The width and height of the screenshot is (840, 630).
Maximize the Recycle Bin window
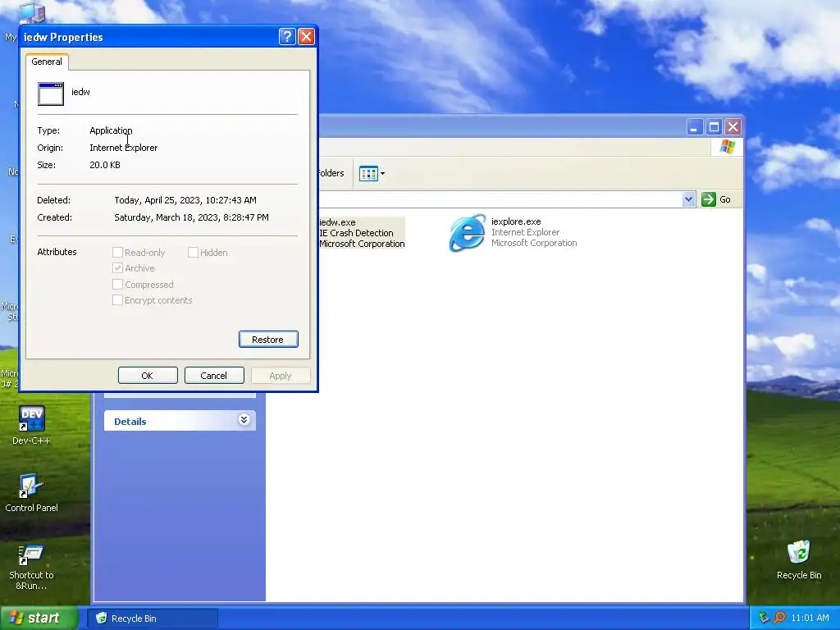tap(714, 127)
